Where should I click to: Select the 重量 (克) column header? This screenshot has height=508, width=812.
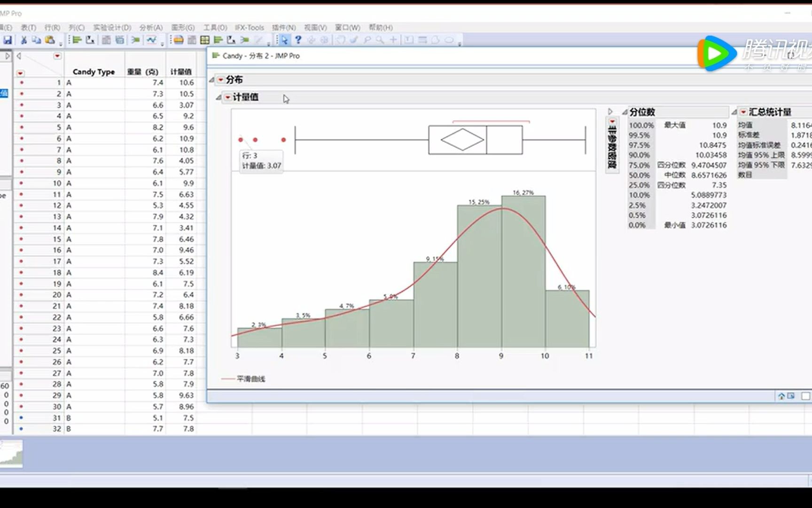143,72
